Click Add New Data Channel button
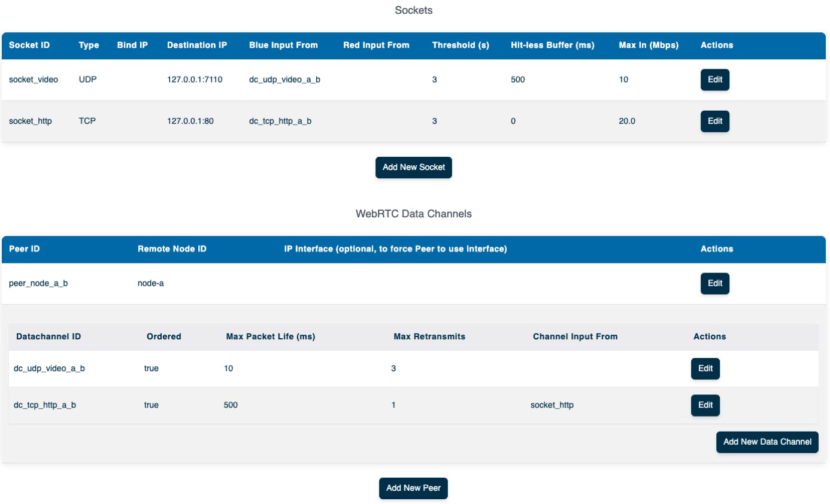Image resolution: width=830 pixels, height=504 pixels. [x=767, y=442]
